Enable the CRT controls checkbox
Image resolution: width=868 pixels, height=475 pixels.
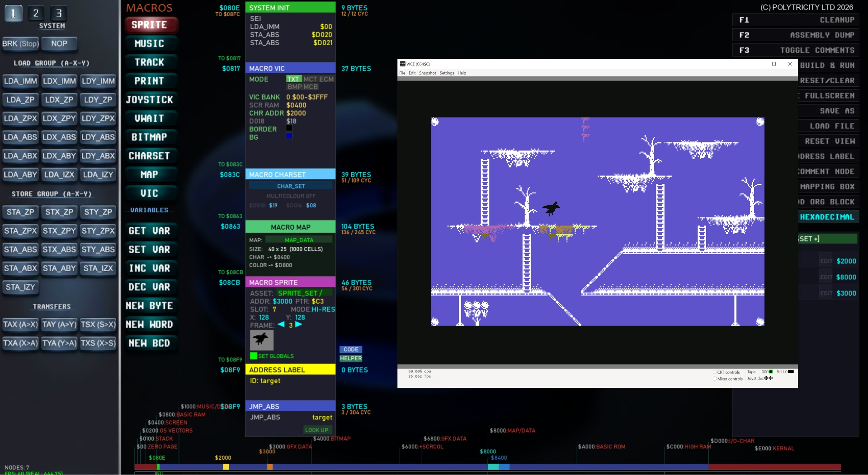[715, 372]
